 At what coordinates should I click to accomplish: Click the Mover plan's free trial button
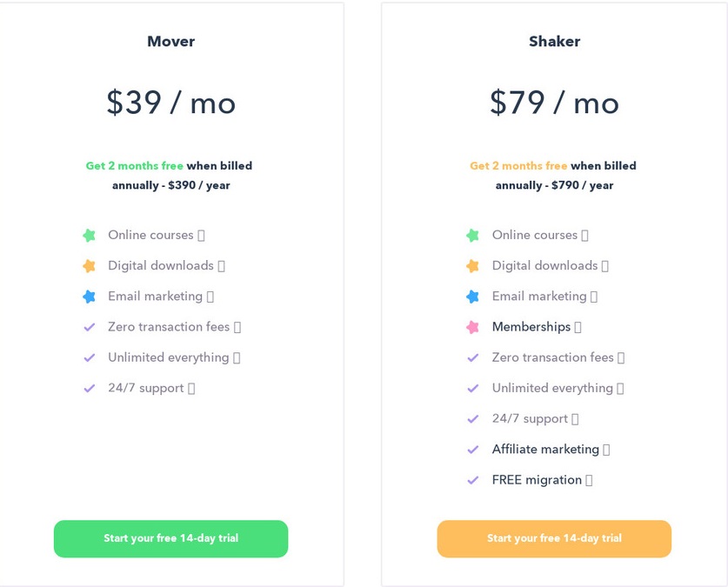170,538
